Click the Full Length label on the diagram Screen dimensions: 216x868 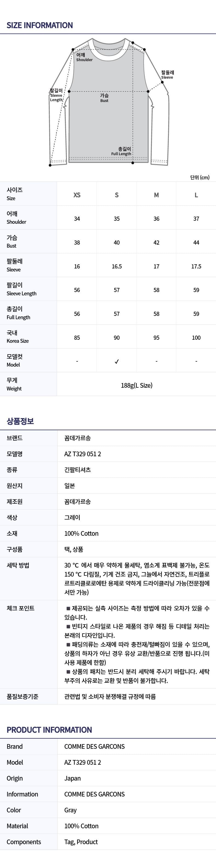click(121, 151)
